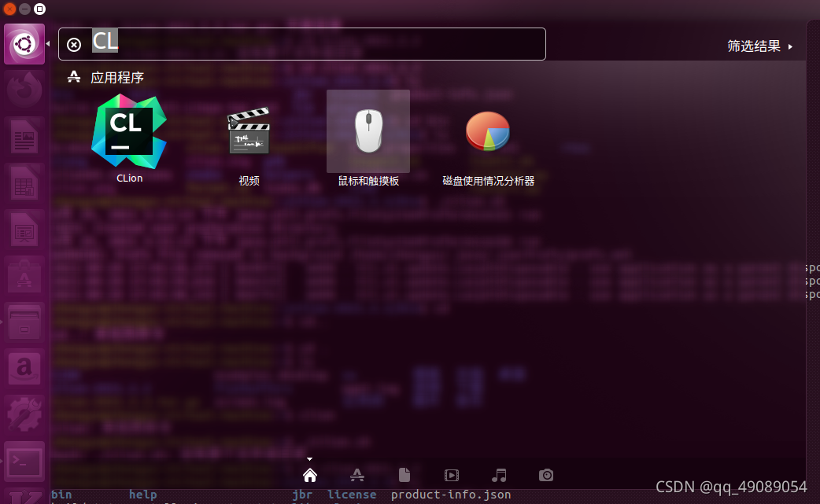
Task: Clear the search field with the X icon
Action: pyautogui.click(x=74, y=45)
